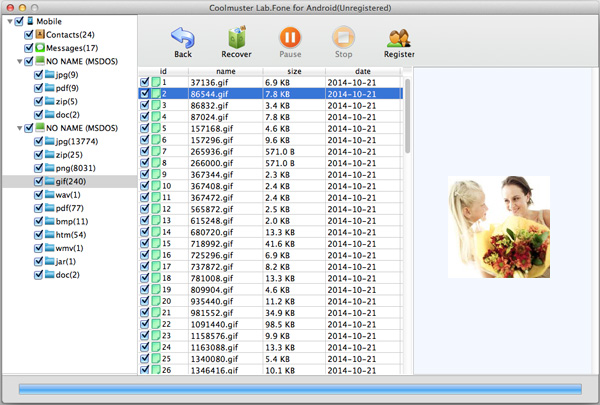This screenshot has width=600, height=405.
Task: Click the first NO NAME (MSDOS) drive icon
Action: pyautogui.click(x=40, y=61)
